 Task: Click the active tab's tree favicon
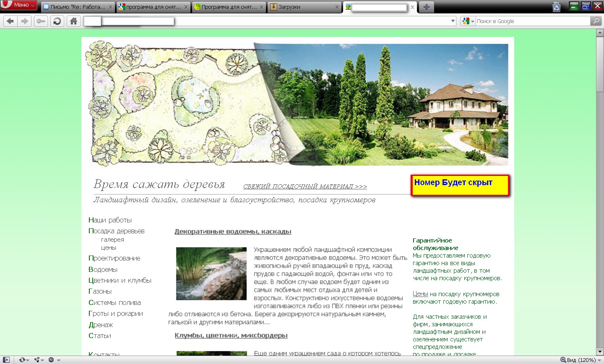348,7
